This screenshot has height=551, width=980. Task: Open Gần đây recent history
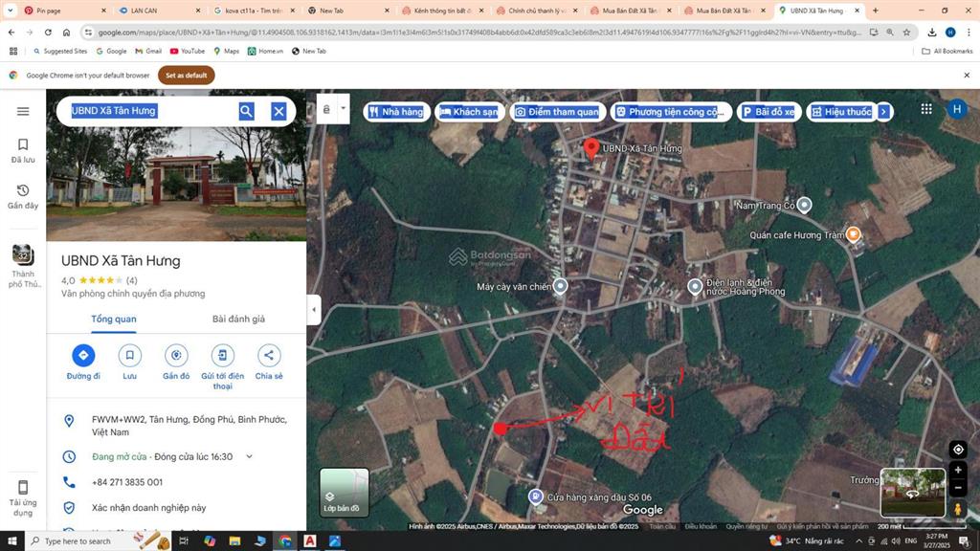(x=23, y=196)
